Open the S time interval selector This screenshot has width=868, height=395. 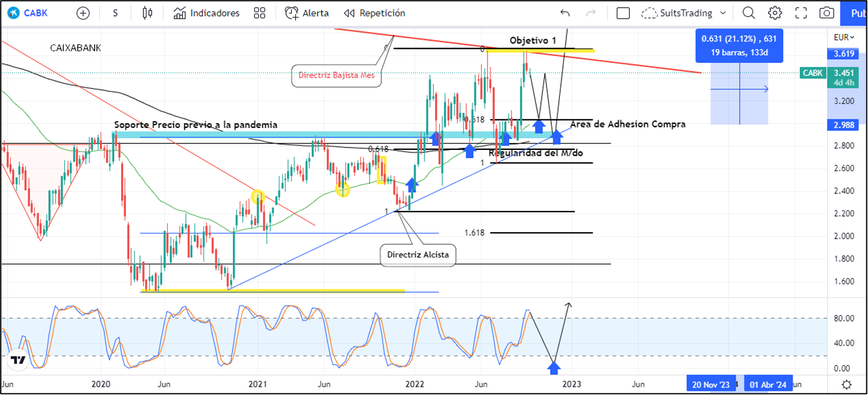coord(115,13)
